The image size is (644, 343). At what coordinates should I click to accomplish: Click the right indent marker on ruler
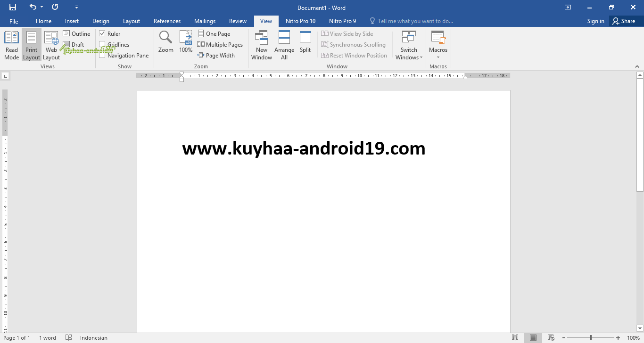(465, 77)
